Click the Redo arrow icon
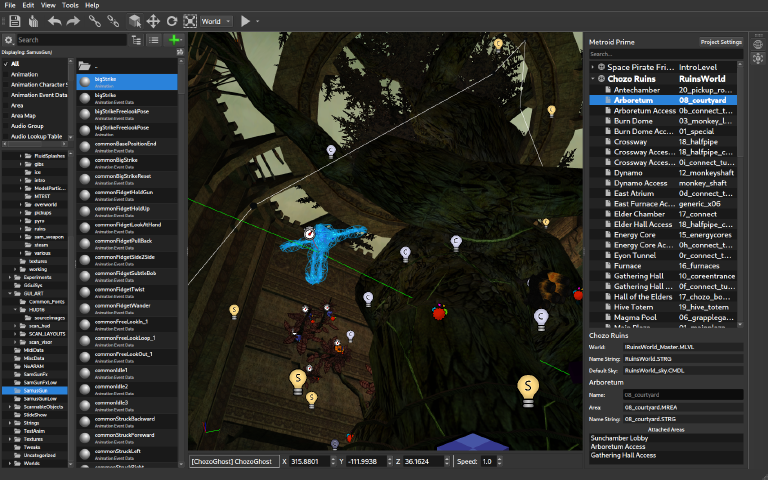The width and height of the screenshot is (768, 480). click(74, 20)
